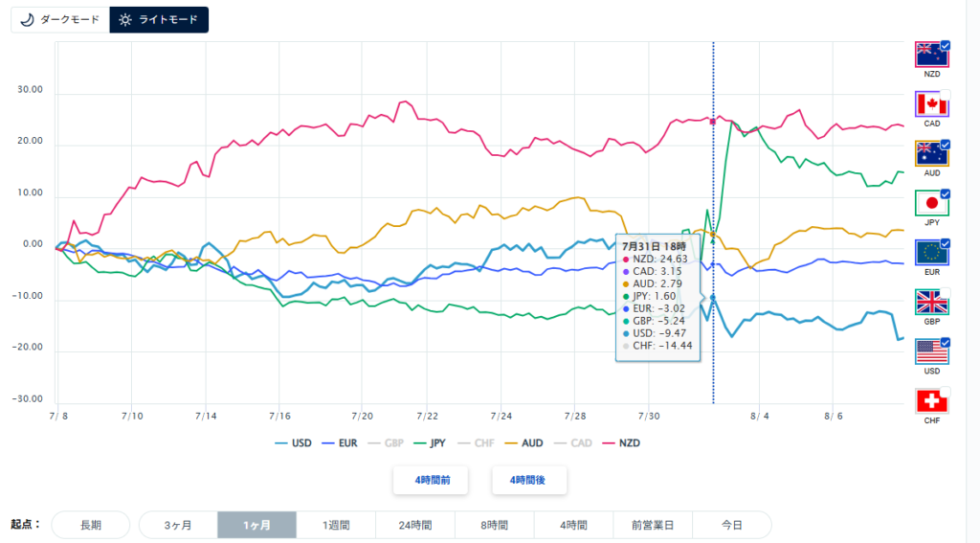Select the 長期 period option

point(91,525)
